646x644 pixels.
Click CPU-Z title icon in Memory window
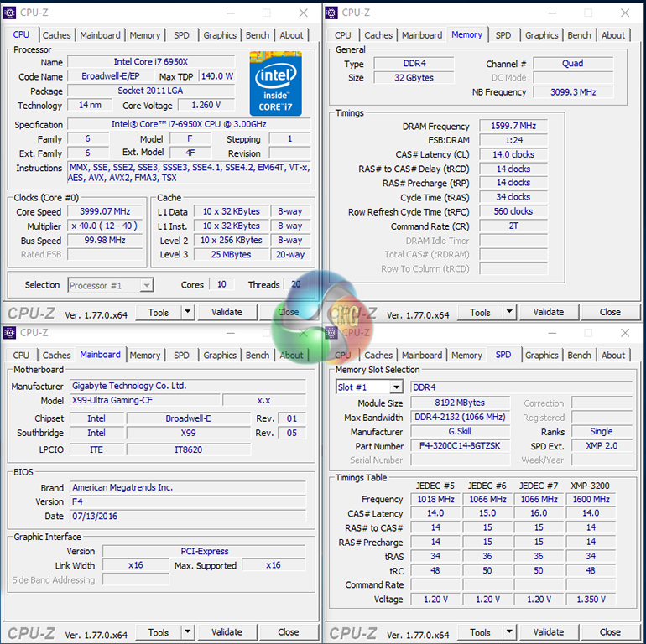click(332, 13)
